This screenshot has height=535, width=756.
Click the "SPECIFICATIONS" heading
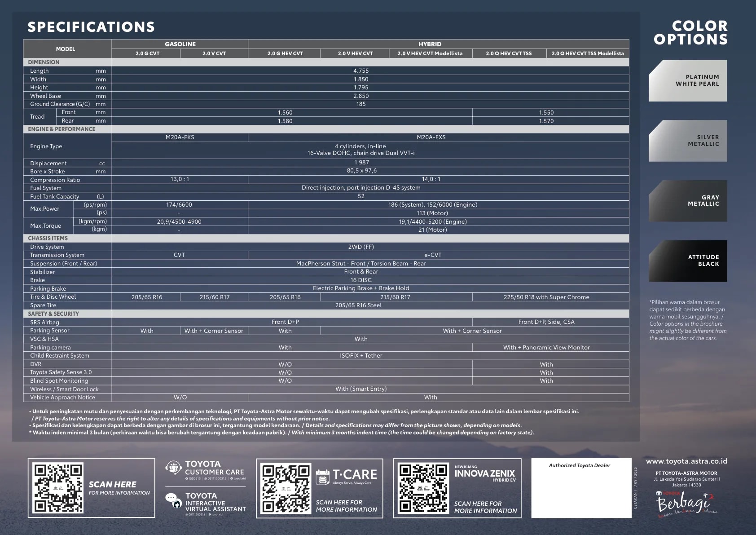[91, 27]
